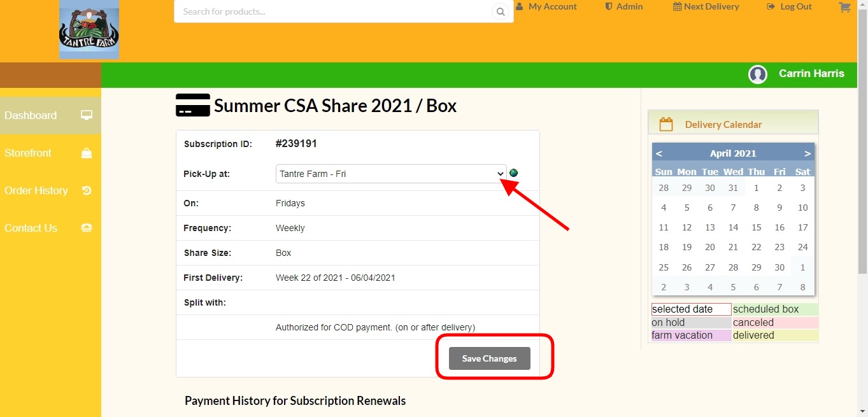This screenshot has width=868, height=417.
Task: Open Next Delivery menu item
Action: [706, 6]
